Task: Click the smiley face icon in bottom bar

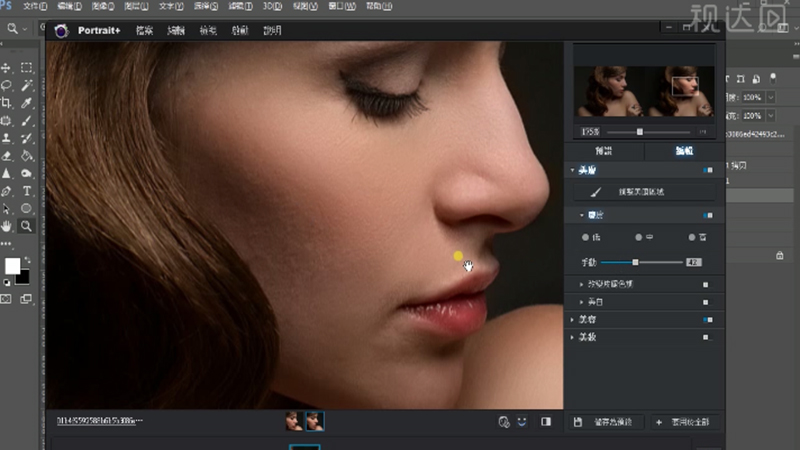Action: point(522,422)
